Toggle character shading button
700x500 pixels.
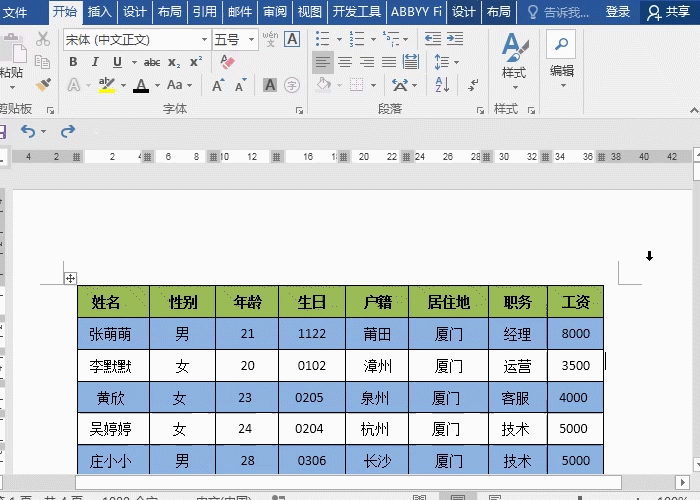click(270, 85)
